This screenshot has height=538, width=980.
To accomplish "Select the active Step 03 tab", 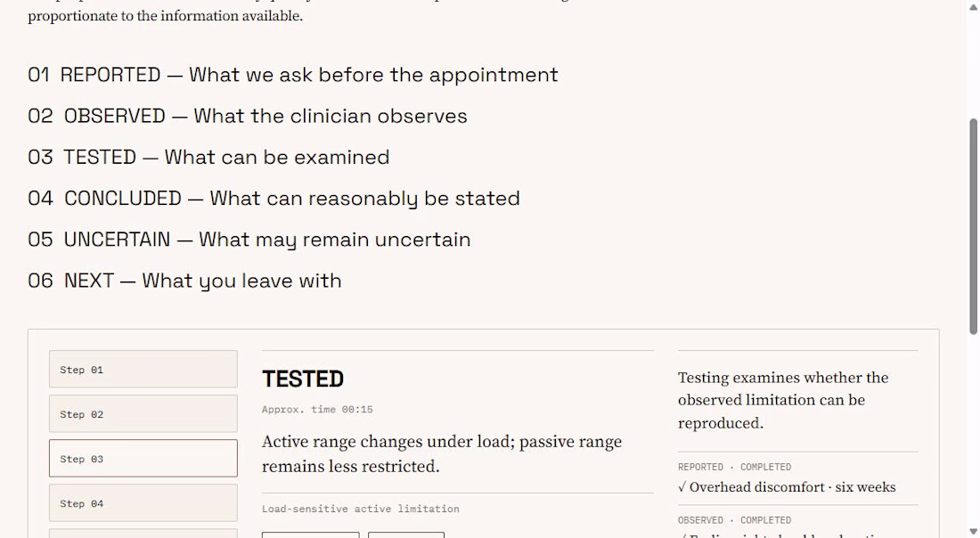I will [143, 458].
